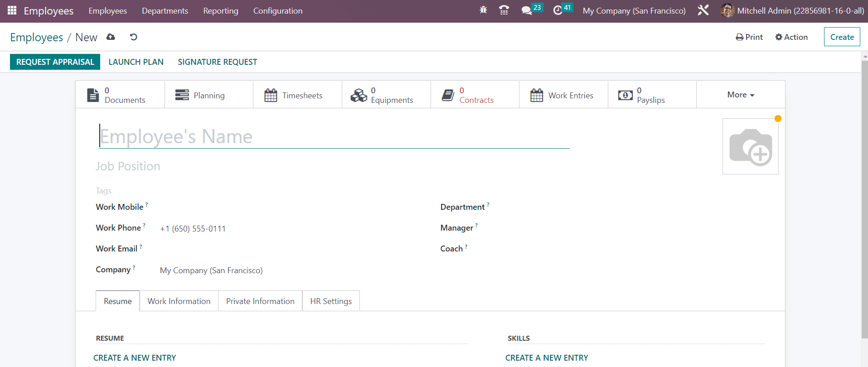This screenshot has width=868, height=367.
Task: Click the Request Appraisal button
Action: pyautogui.click(x=55, y=62)
